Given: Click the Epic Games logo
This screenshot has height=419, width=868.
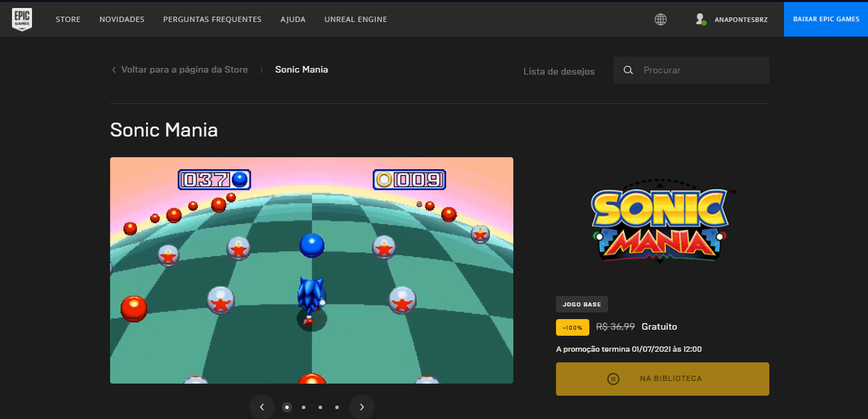Looking at the screenshot, I should (22, 19).
